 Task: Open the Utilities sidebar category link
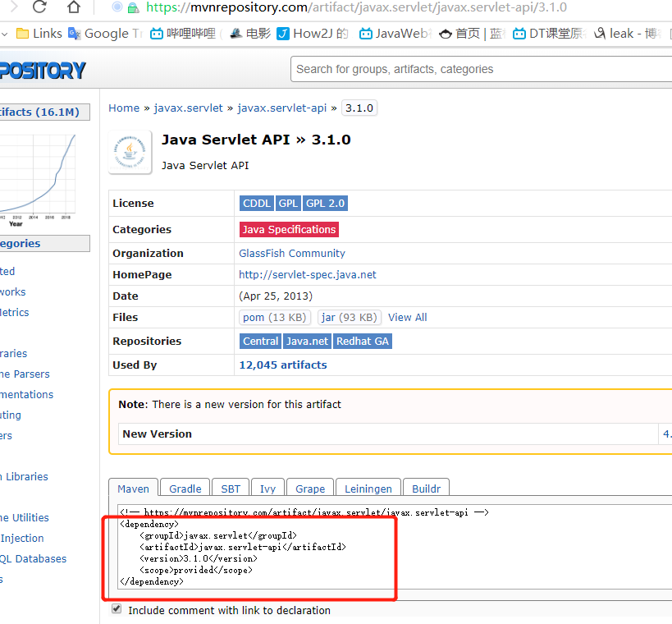25,517
